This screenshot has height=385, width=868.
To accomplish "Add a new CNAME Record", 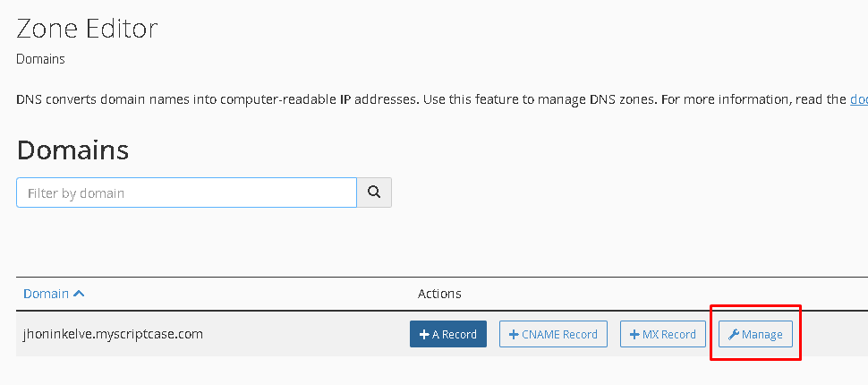I will pyautogui.click(x=554, y=334).
